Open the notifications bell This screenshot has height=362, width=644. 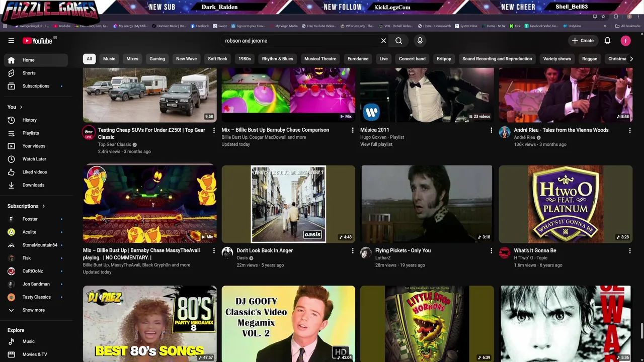[607, 41]
